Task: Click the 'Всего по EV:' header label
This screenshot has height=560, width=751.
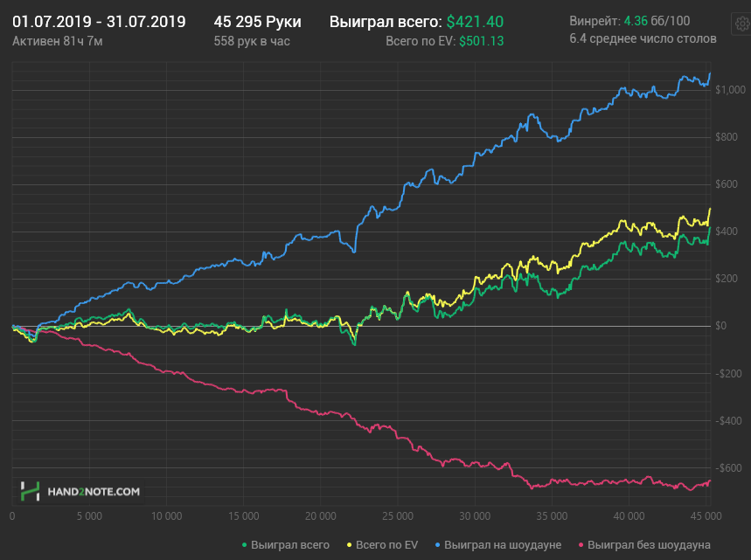Action: (x=420, y=41)
